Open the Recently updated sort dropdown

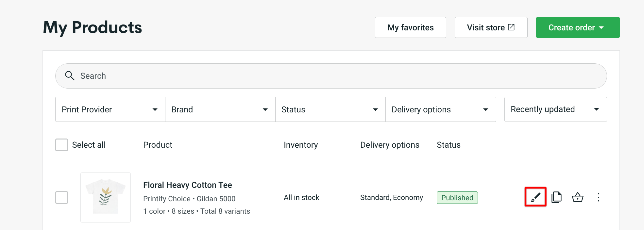point(555,109)
